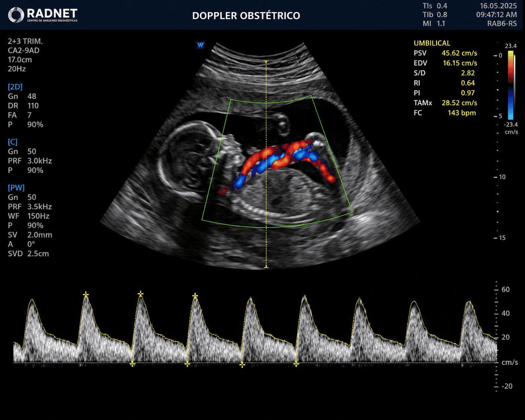Click Gn 50 under the [C] section
The width and height of the screenshot is (525, 420).
coord(22,151)
